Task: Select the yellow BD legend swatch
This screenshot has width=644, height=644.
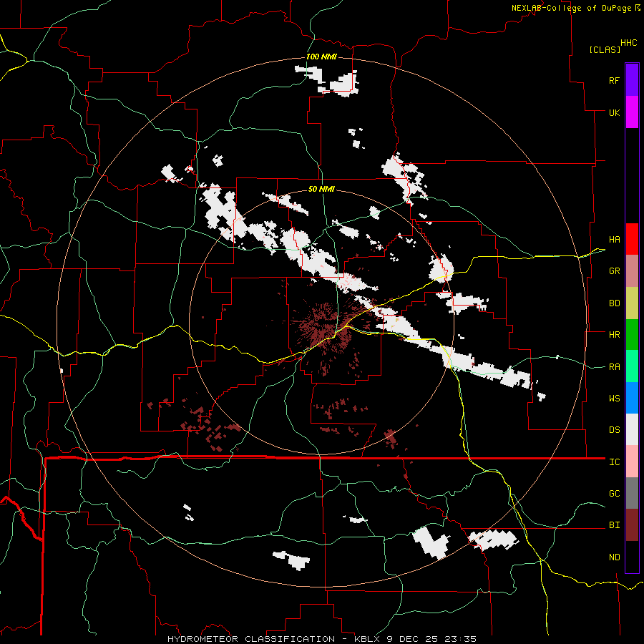Action: pos(632,303)
